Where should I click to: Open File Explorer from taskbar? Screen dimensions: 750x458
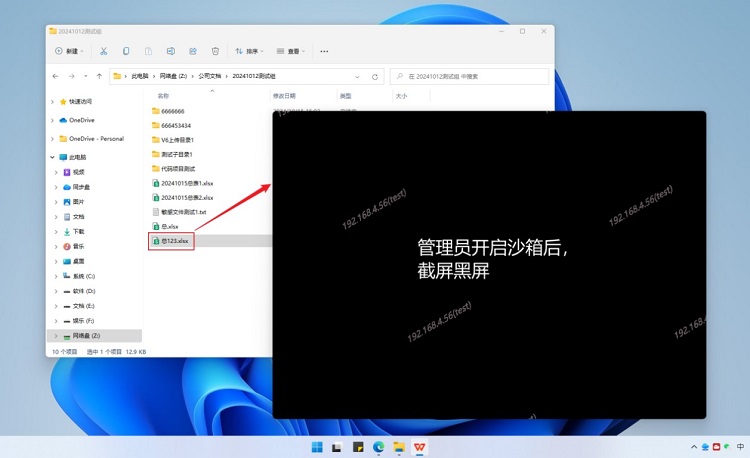[399, 447]
